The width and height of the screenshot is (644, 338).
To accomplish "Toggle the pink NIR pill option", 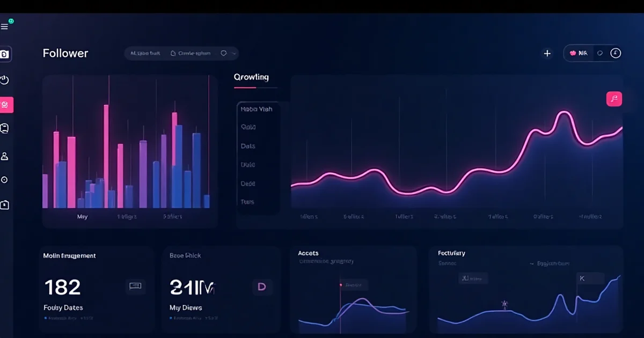I will coord(579,54).
